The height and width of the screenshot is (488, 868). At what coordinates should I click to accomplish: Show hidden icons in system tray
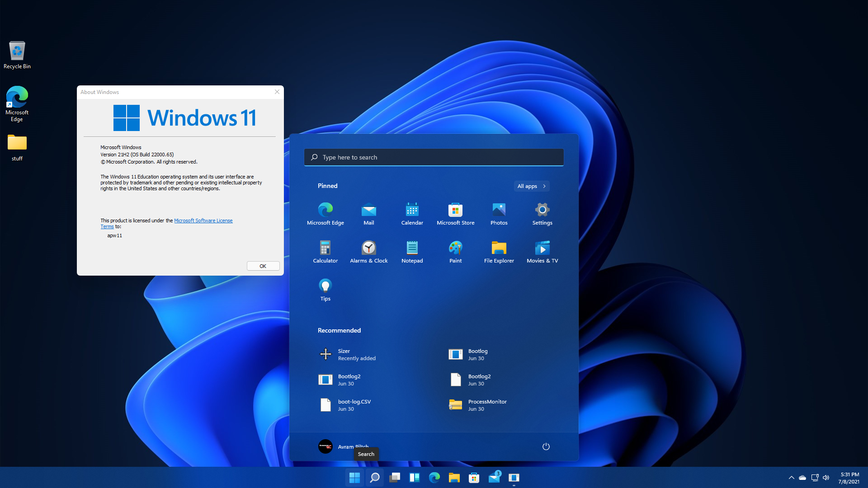792,477
